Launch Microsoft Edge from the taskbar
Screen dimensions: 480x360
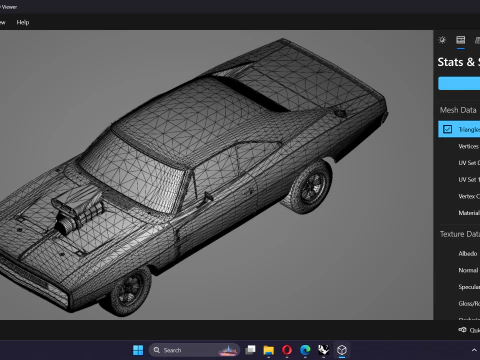[305, 350]
